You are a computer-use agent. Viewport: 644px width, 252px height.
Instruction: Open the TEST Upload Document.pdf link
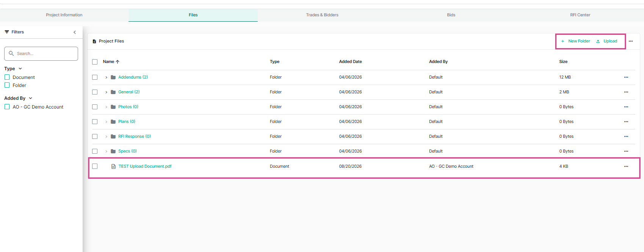click(145, 167)
